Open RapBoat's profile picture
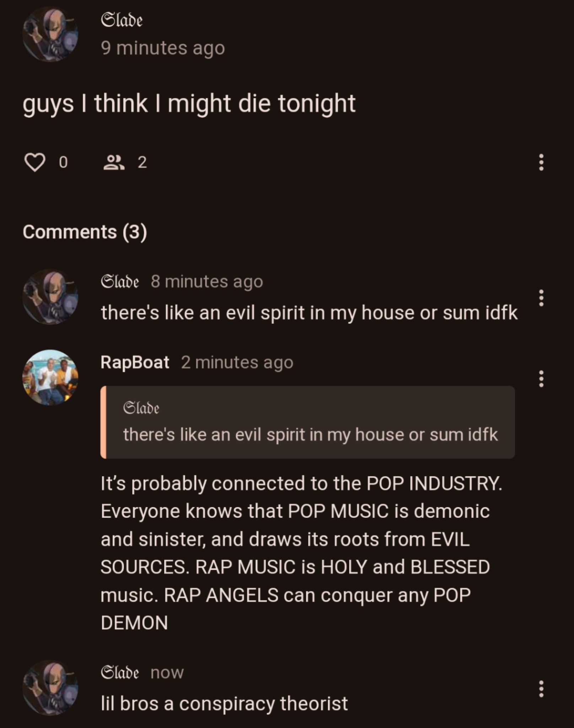 click(x=50, y=378)
